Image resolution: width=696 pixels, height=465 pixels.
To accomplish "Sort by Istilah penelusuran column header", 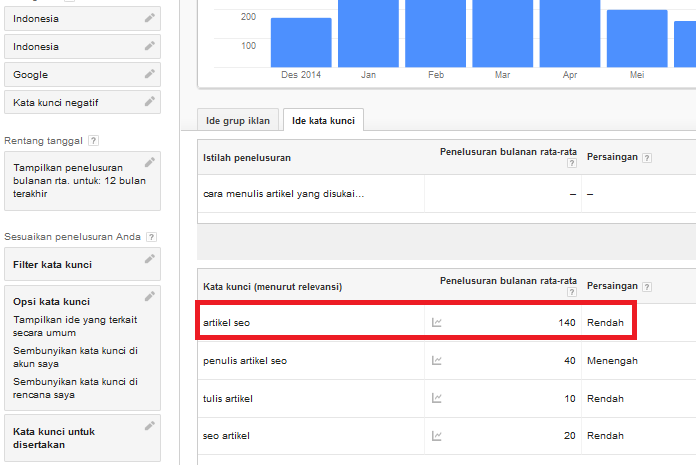I will click(x=247, y=158).
